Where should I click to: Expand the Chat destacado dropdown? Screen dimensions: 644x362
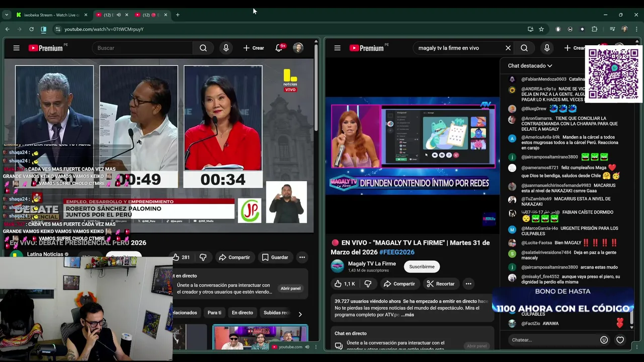[530, 66]
